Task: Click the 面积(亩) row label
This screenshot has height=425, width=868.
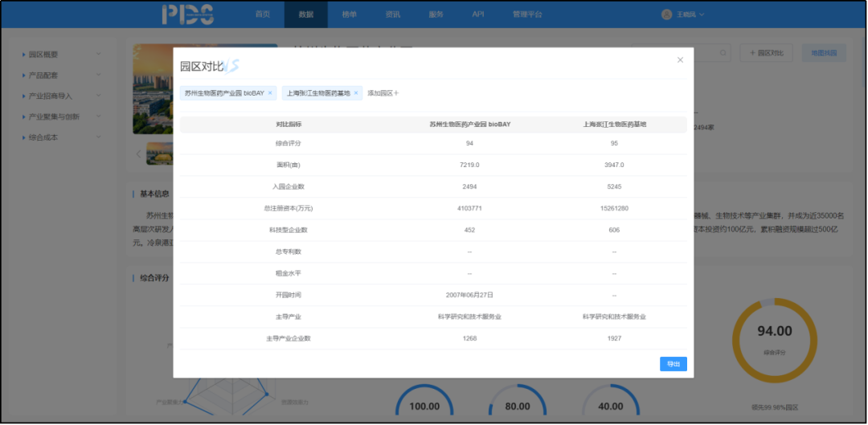Action: point(289,165)
